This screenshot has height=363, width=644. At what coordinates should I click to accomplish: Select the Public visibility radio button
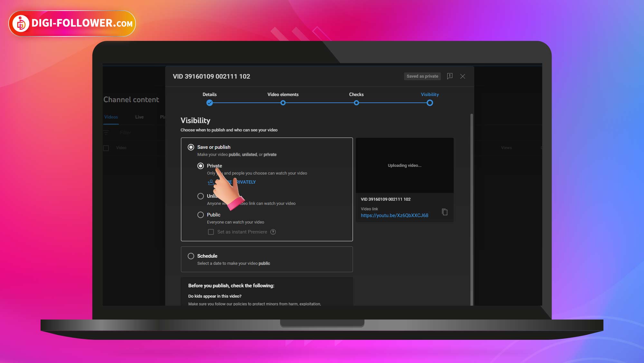201,215
